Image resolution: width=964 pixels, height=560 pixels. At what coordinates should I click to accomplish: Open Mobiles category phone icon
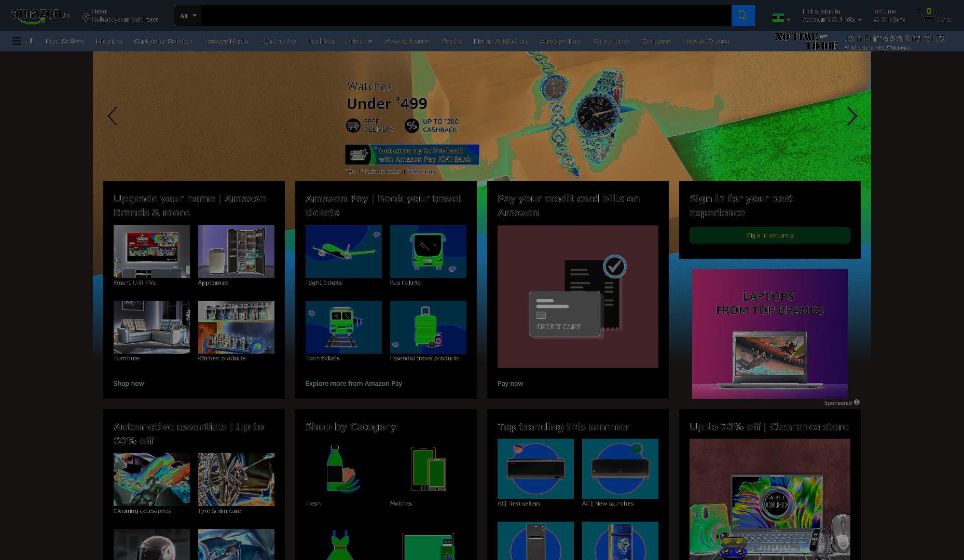coord(428,469)
